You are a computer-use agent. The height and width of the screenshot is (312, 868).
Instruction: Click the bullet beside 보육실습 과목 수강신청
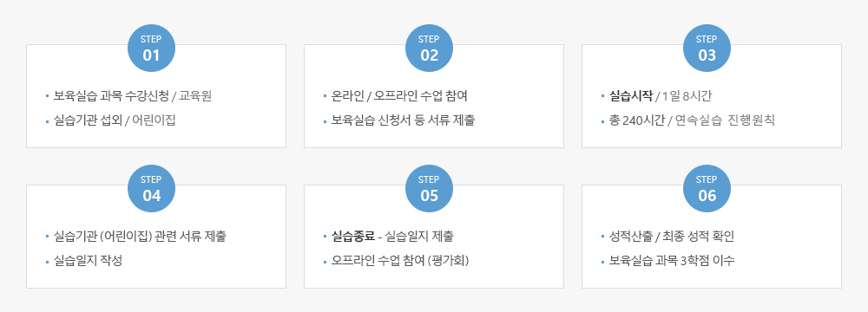click(48, 97)
